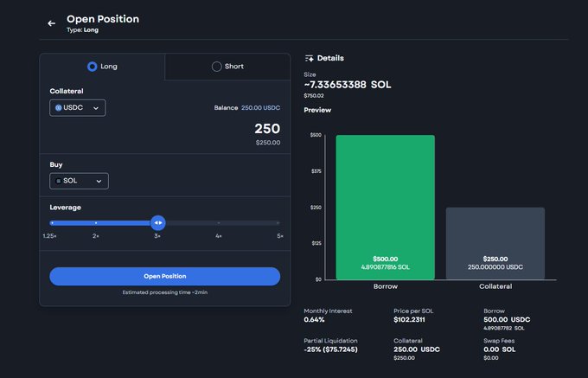The width and height of the screenshot is (588, 378).
Task: Click the SOL token icon in Buy
Action: point(58,181)
